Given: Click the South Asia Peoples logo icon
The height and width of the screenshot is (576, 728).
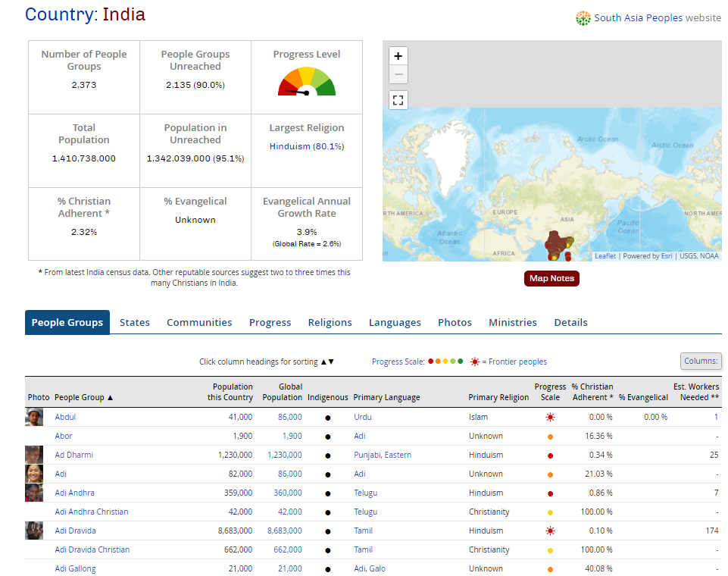Looking at the screenshot, I should click(x=583, y=18).
